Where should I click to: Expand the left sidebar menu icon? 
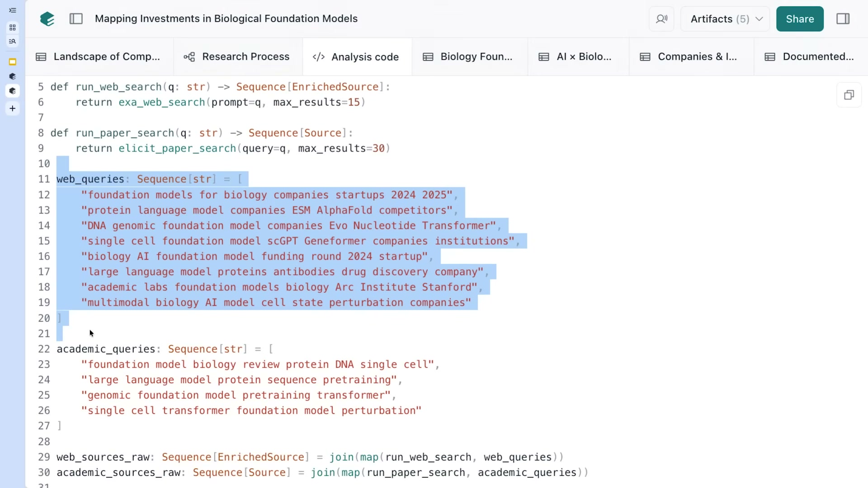point(13,10)
